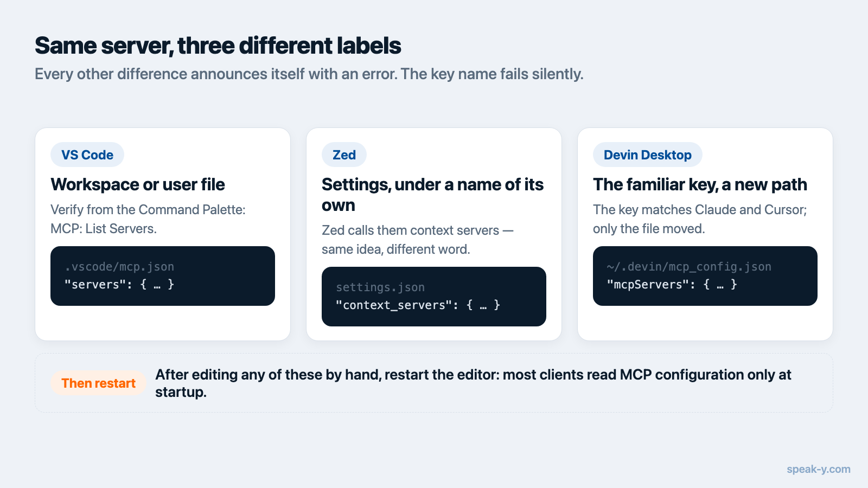868x488 pixels.
Task: Open the speak-y.com link
Action: tap(819, 469)
